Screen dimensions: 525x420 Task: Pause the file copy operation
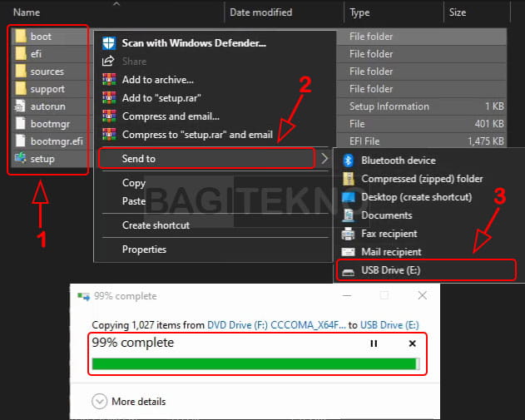374,343
